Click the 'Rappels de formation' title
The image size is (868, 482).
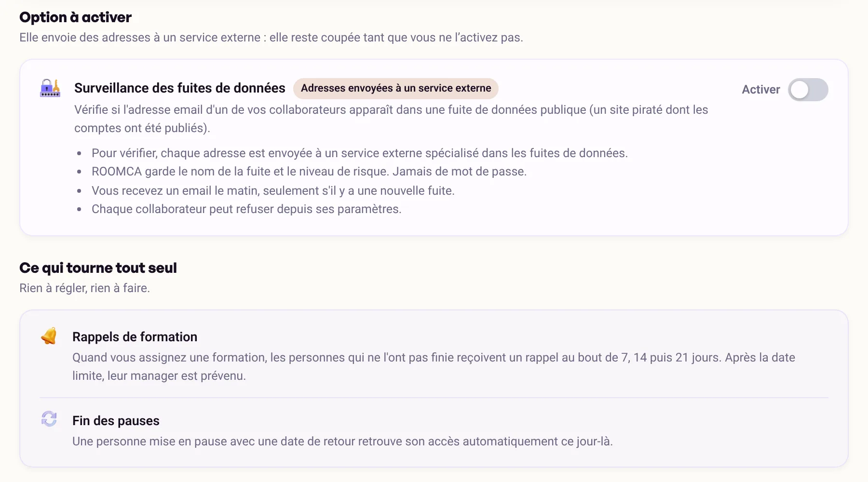(x=135, y=337)
